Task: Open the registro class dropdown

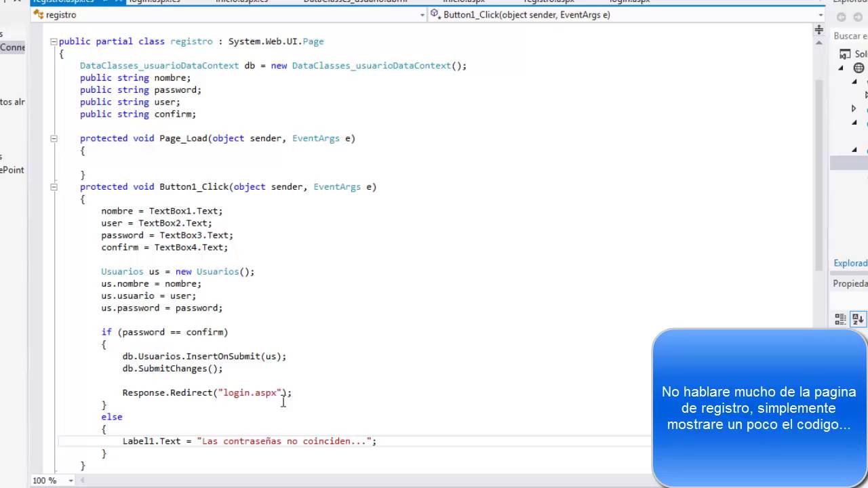Action: pyautogui.click(x=422, y=15)
